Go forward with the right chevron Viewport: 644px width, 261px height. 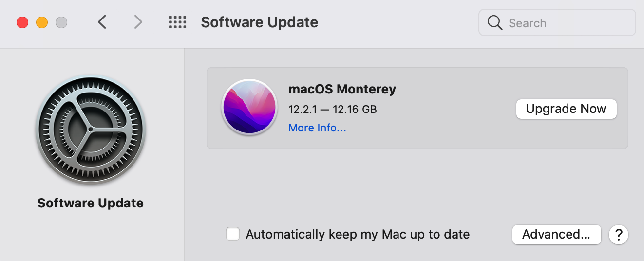[x=138, y=22]
